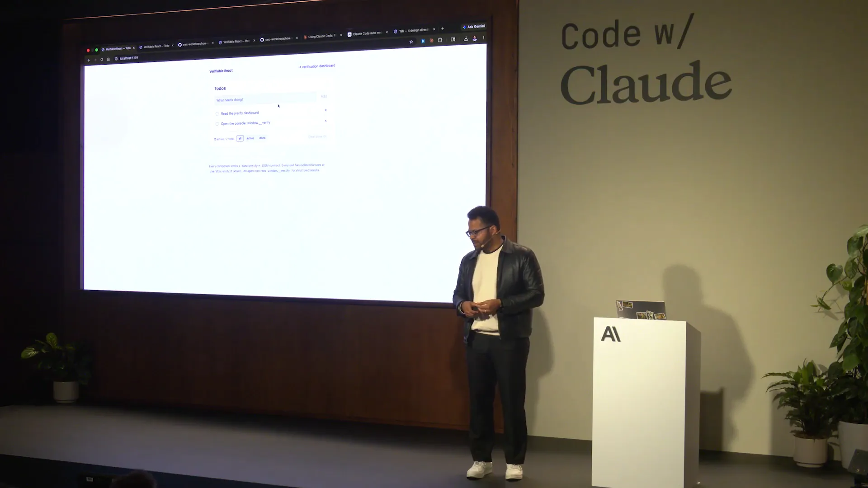The width and height of the screenshot is (868, 488).
Task: Click the browser forward arrow
Action: coord(95,60)
